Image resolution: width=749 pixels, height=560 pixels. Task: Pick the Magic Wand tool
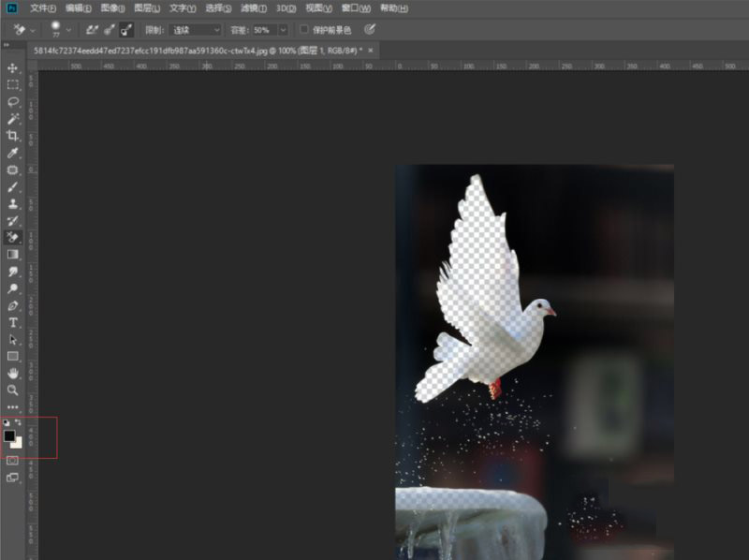(x=13, y=119)
